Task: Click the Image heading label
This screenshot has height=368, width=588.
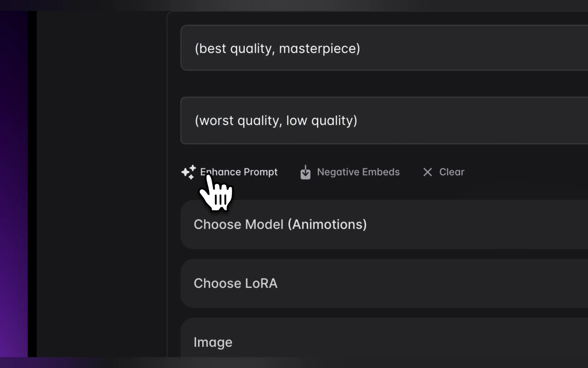Action: pos(213,342)
